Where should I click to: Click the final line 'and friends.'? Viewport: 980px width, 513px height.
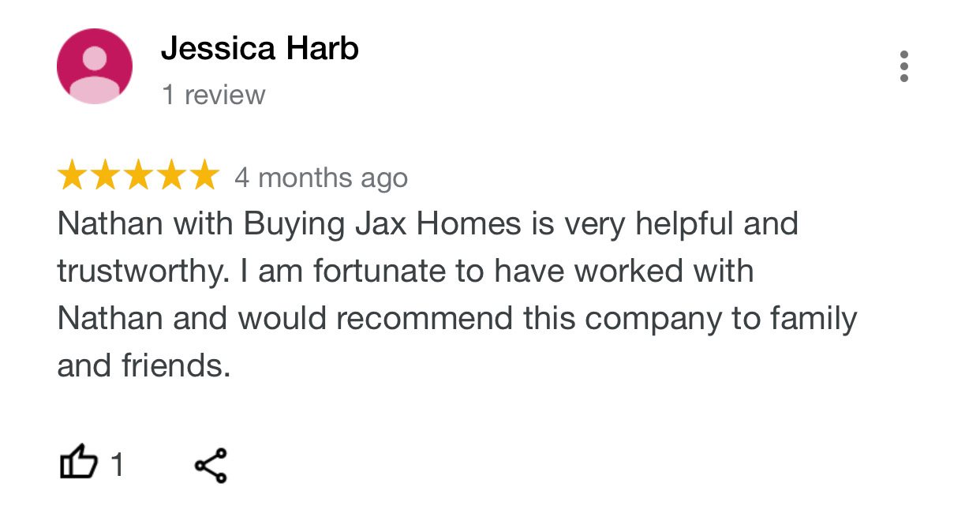(x=144, y=366)
